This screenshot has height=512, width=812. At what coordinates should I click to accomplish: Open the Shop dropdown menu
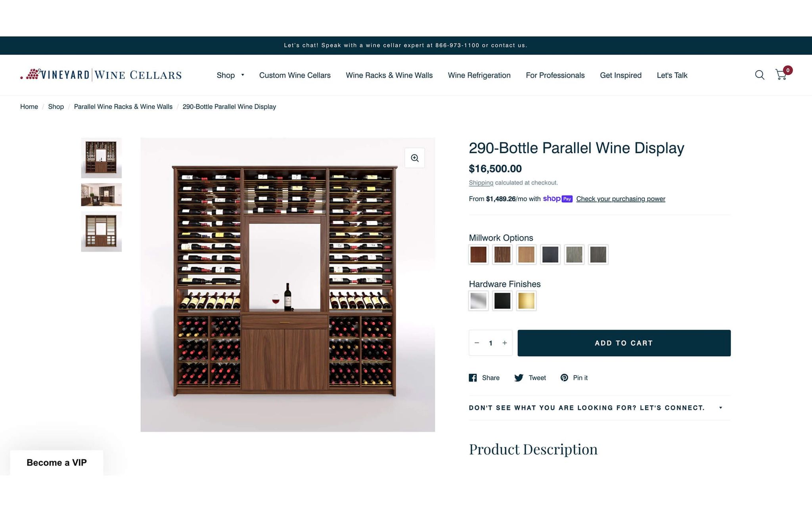230,75
